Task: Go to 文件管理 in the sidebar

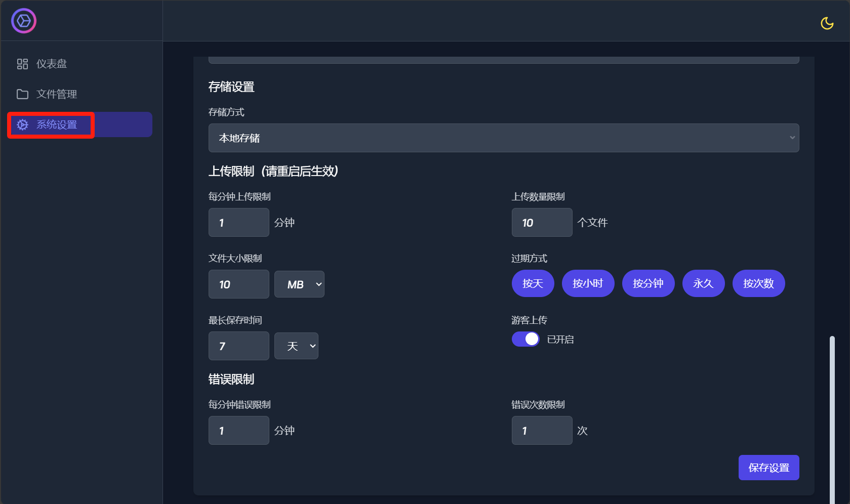Action: coord(57,94)
